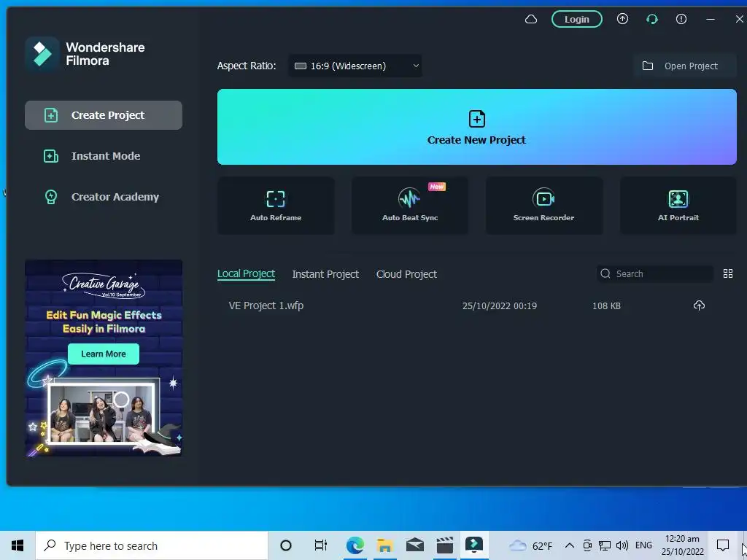Launch the Auto Beat Sync tool
Image resolution: width=747 pixels, height=560 pixels.
410,206
